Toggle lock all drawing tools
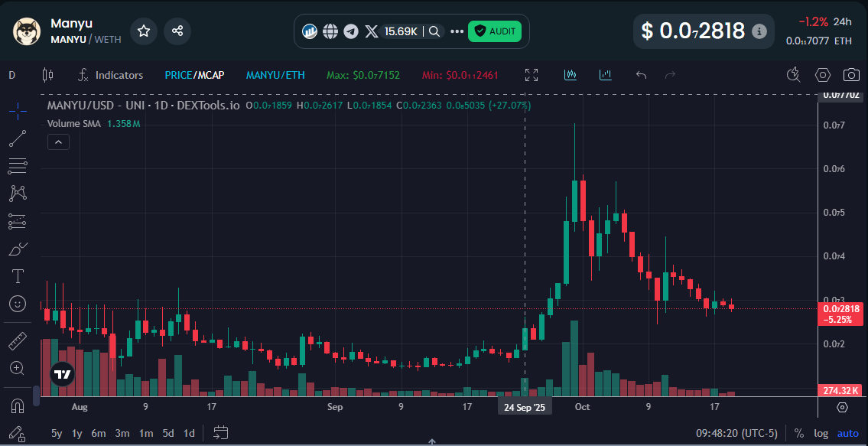This screenshot has height=446, width=868. click(18, 433)
